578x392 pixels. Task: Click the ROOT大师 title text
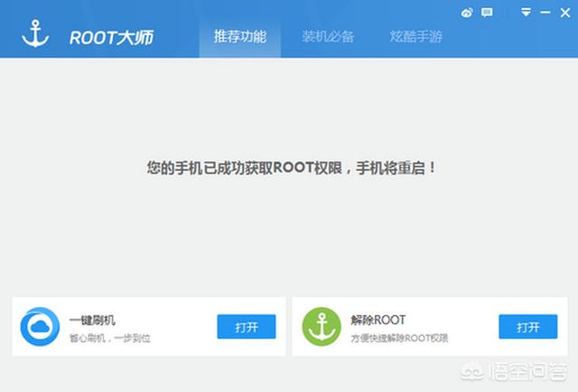111,37
